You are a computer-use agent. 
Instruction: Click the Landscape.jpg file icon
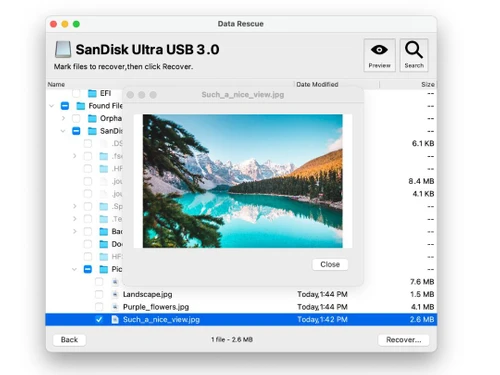point(115,294)
